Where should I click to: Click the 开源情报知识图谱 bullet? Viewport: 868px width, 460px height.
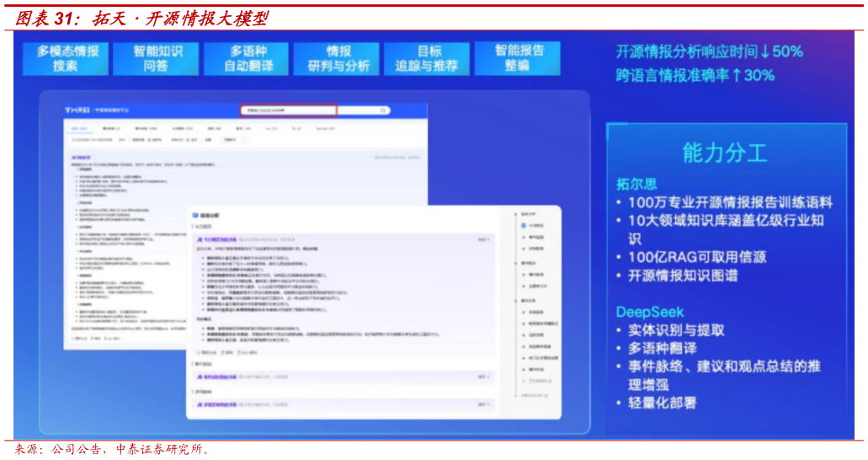click(x=683, y=275)
